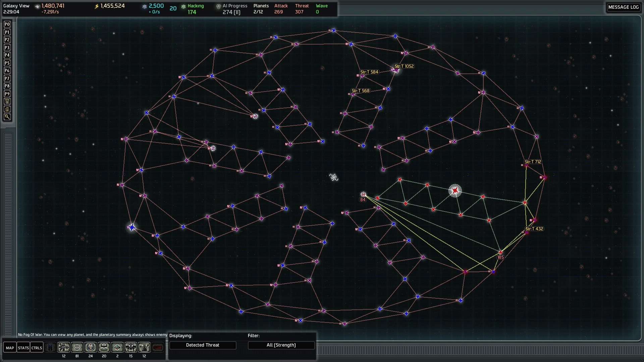
Task: Select ship type icon with count 15
Action: [x=131, y=348]
